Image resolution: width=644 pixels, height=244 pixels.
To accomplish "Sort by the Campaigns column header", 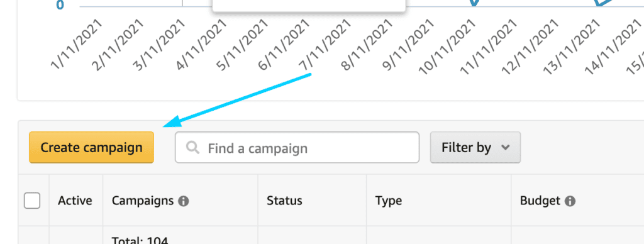I will point(143,201).
